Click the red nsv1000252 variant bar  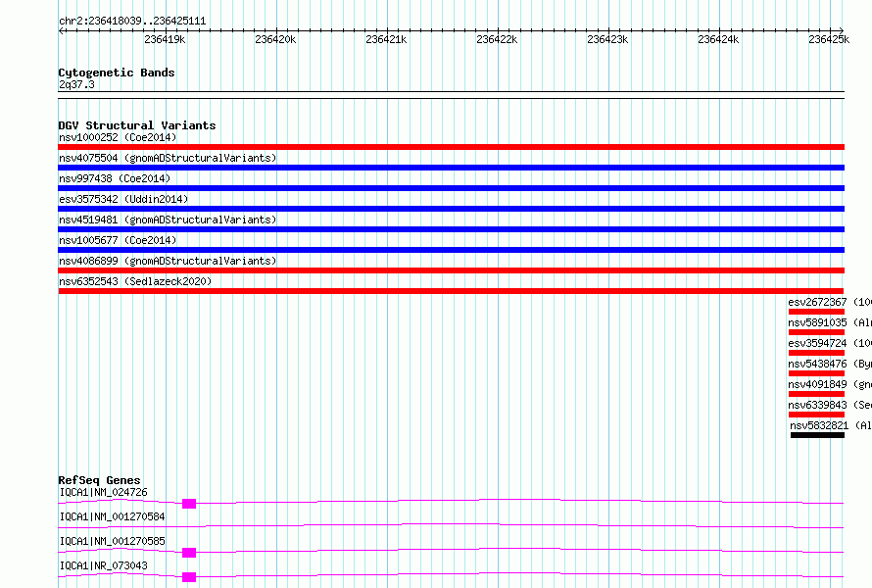451,147
